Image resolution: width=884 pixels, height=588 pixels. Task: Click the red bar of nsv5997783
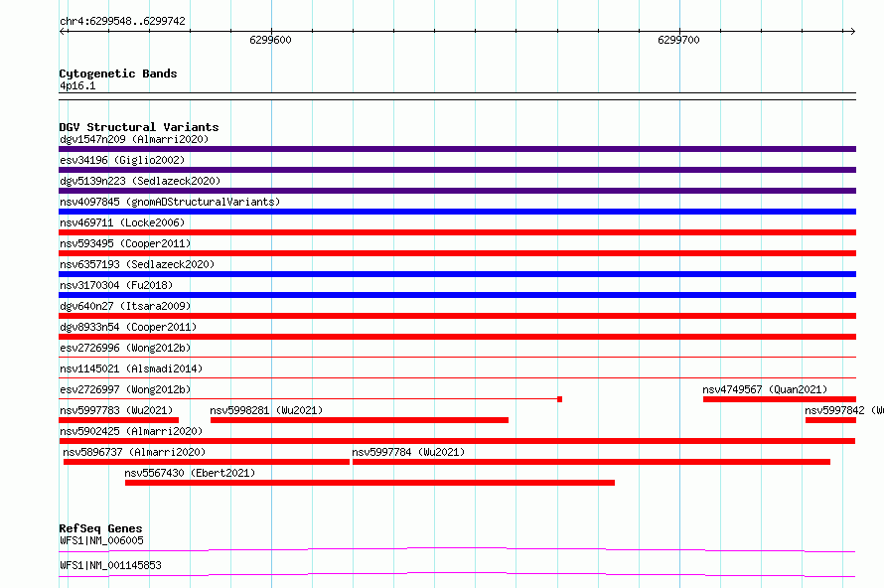[x=119, y=420]
